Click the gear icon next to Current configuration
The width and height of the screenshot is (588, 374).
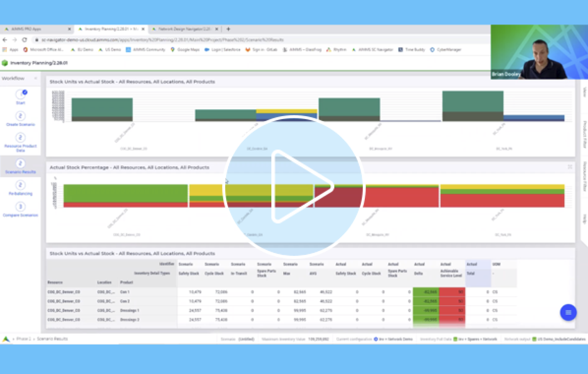tap(376, 339)
